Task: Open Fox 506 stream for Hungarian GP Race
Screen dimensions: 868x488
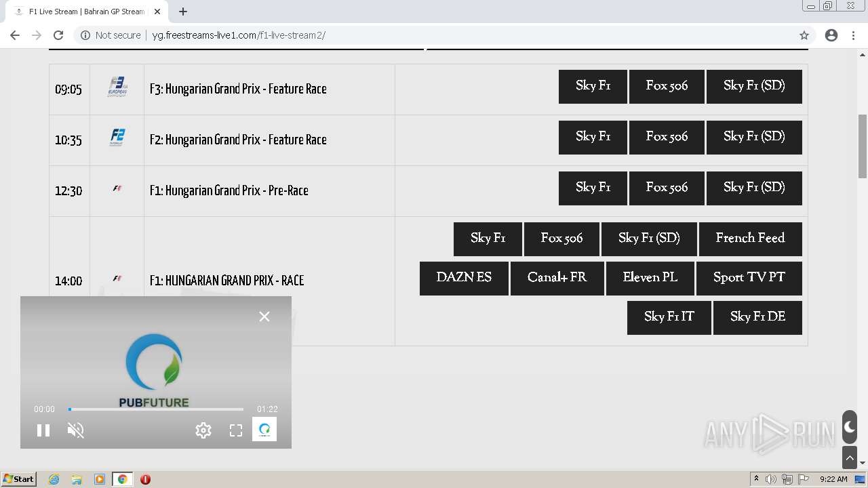Action: 561,239
